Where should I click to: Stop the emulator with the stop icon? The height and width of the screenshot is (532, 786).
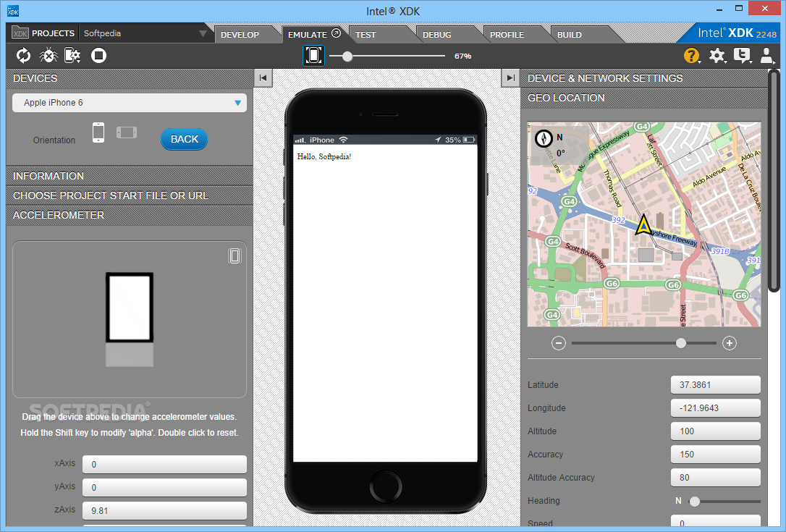98,55
